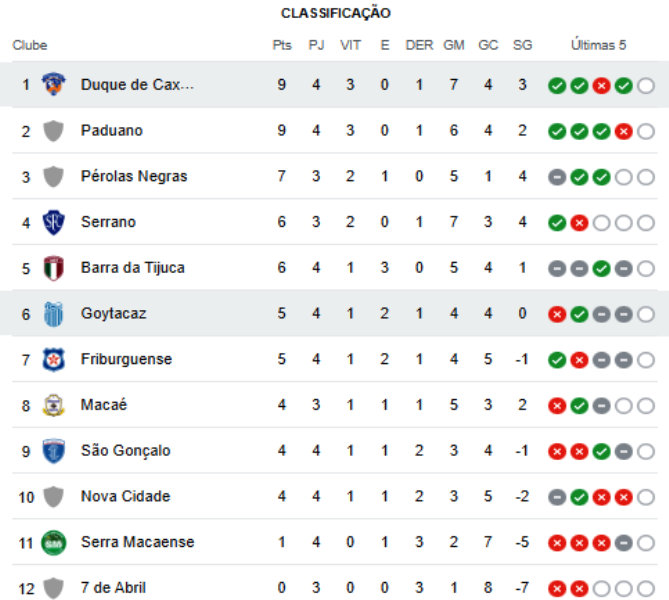Click Duque de Caxias' red loss result icon
Screen dimensions: 669x600
601,86
